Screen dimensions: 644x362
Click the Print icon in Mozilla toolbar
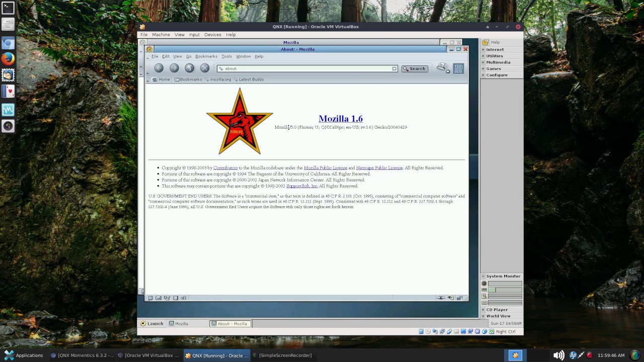pos(442,67)
